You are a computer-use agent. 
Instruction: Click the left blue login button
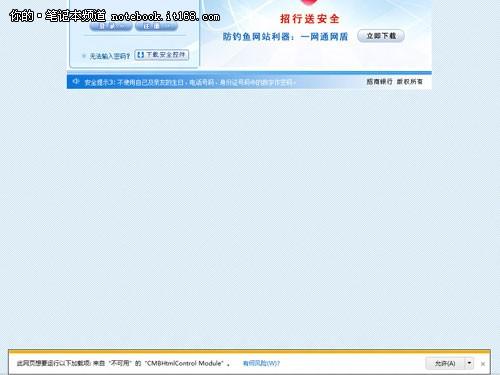point(111,26)
